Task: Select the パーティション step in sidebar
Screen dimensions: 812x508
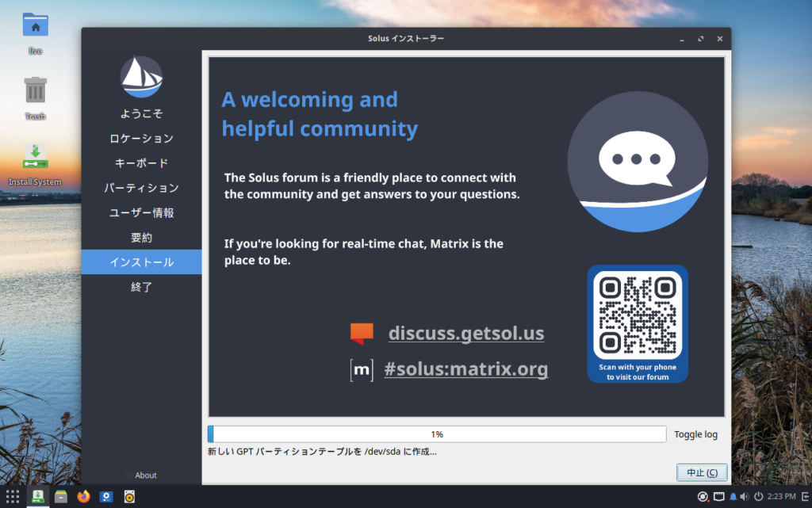Action: coord(141,188)
